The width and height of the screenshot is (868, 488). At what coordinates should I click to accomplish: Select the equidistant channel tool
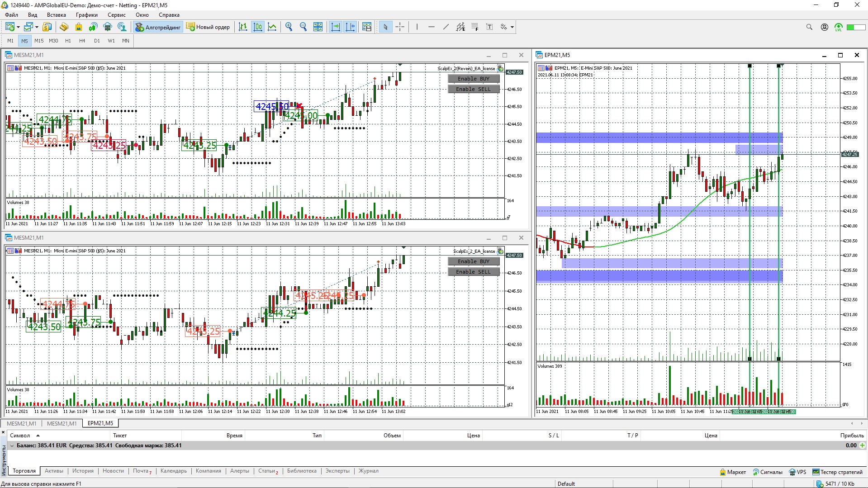pos(460,27)
